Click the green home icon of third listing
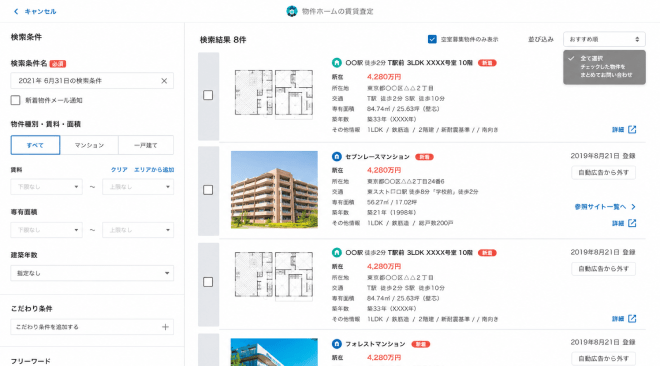660x366 pixels. pyautogui.click(x=336, y=252)
